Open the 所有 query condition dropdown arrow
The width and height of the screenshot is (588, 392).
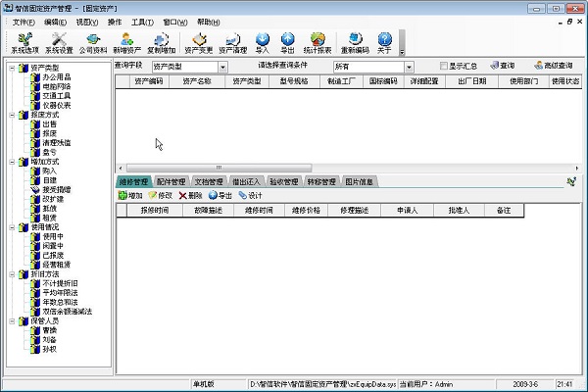pyautogui.click(x=409, y=68)
